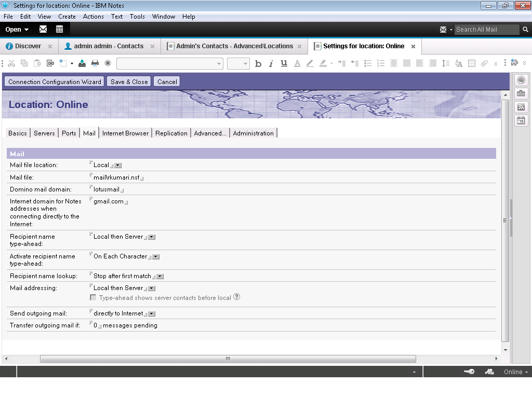Open the Day-At-A-Glance calendar sidebar icon
The image size is (532, 398).
click(x=521, y=120)
